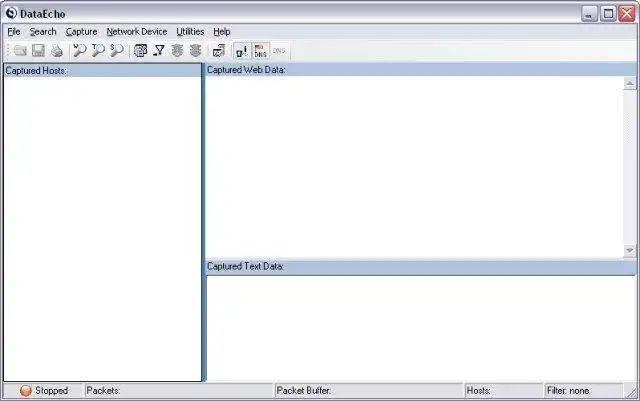Open the capture filter funnel icon
Image resolution: width=640 pixels, height=401 pixels.
[159, 51]
